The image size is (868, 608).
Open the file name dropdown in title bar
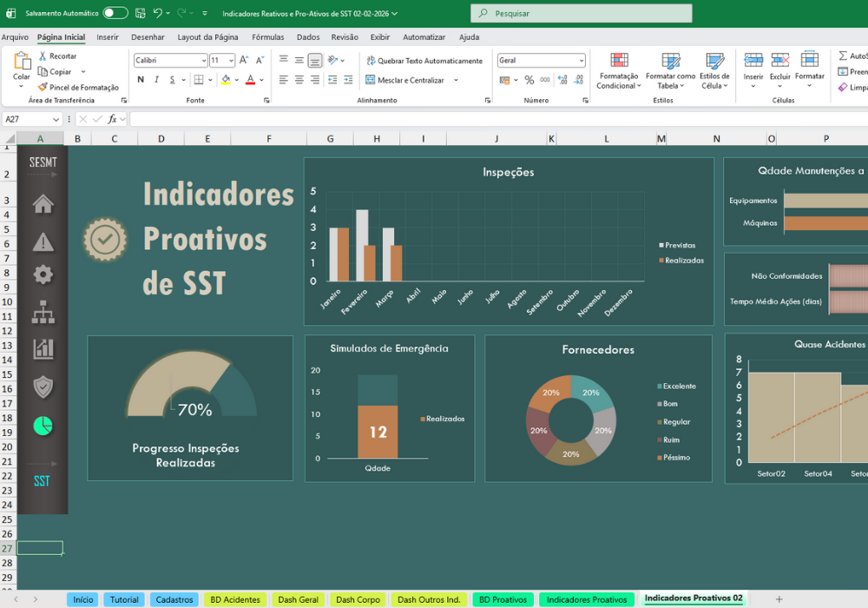[x=395, y=13]
